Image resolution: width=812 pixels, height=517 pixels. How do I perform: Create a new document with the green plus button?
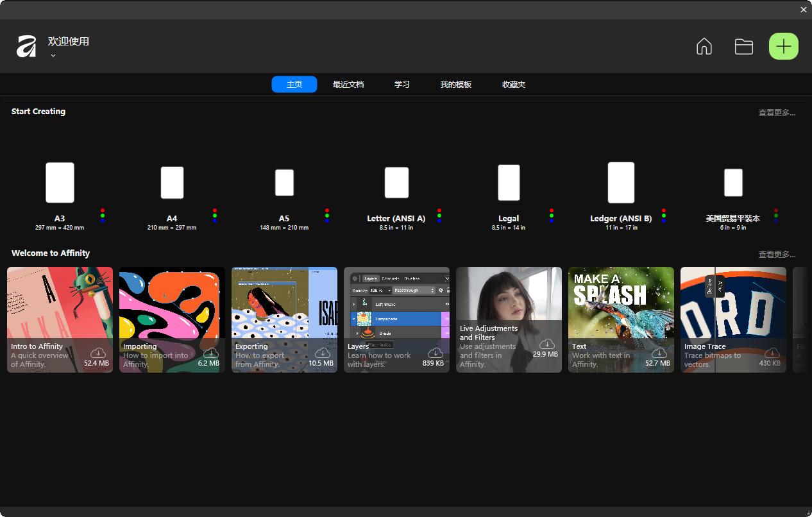783,46
